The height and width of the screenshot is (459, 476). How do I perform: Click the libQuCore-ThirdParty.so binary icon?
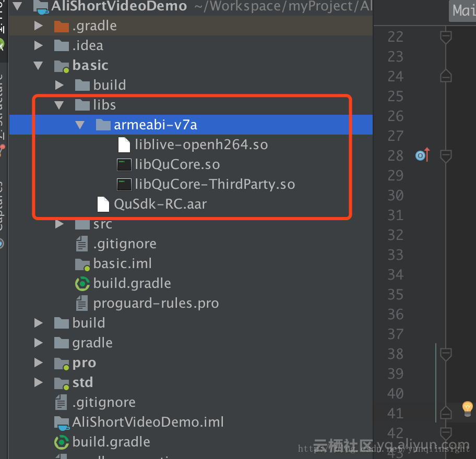(x=124, y=185)
